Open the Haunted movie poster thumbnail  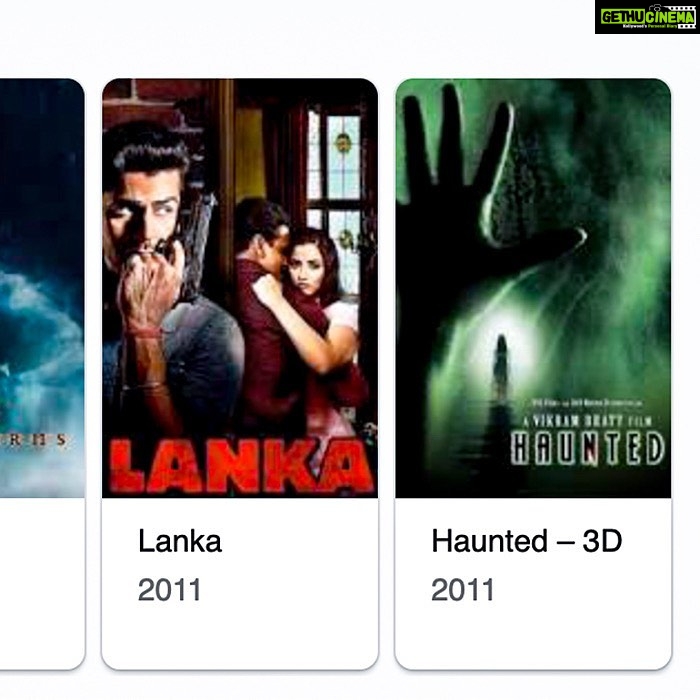coord(533,288)
